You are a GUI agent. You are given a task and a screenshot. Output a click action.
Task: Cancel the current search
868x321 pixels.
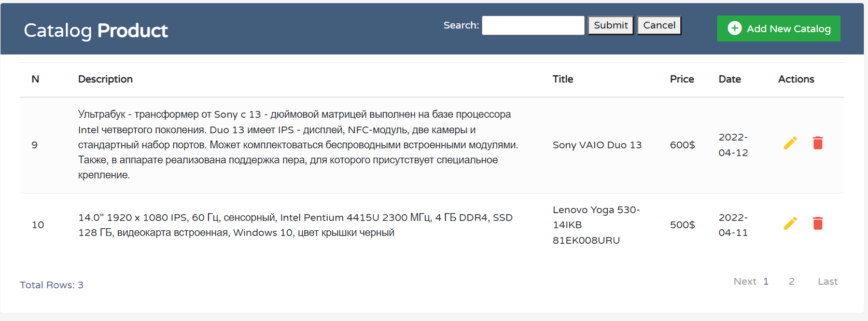coord(659,25)
